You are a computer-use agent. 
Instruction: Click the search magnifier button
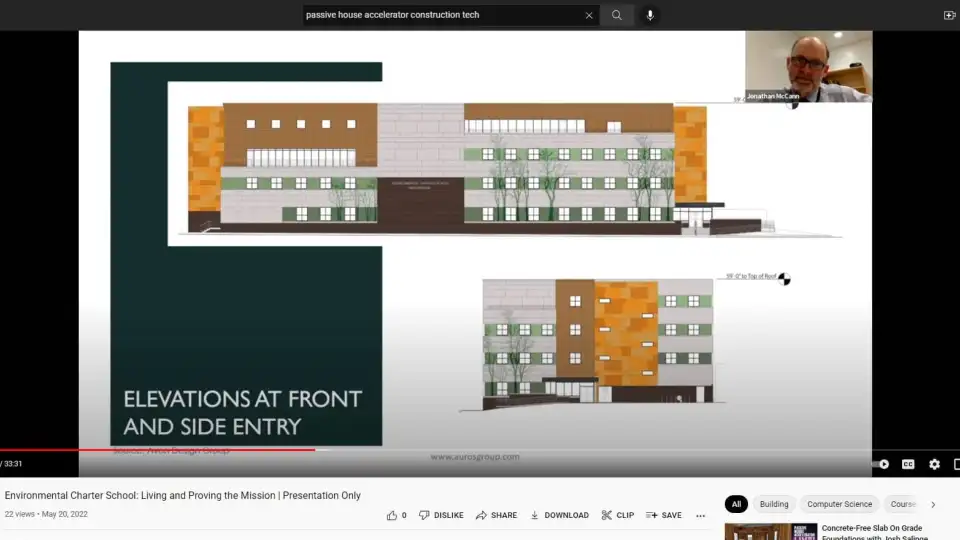(617, 15)
